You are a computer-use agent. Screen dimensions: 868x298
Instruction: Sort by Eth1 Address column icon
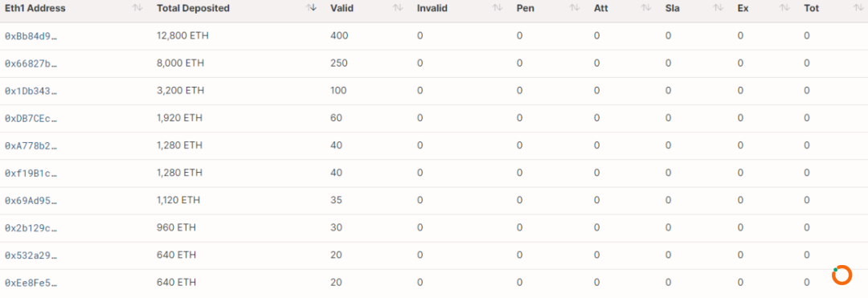point(137,8)
